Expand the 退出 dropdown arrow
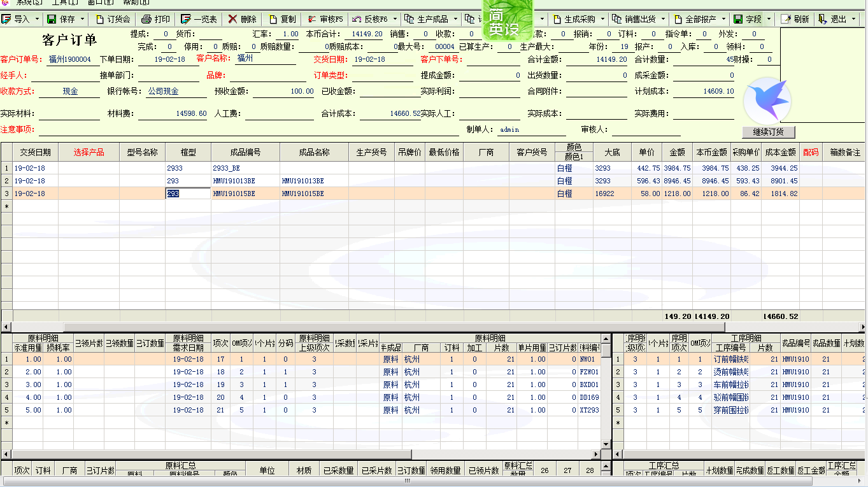This screenshot has height=487, width=868. [853, 19]
